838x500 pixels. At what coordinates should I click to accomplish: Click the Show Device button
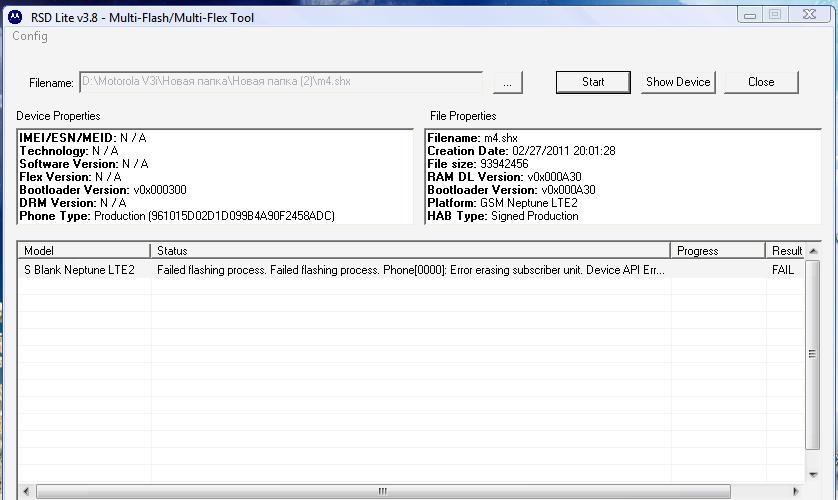(678, 82)
